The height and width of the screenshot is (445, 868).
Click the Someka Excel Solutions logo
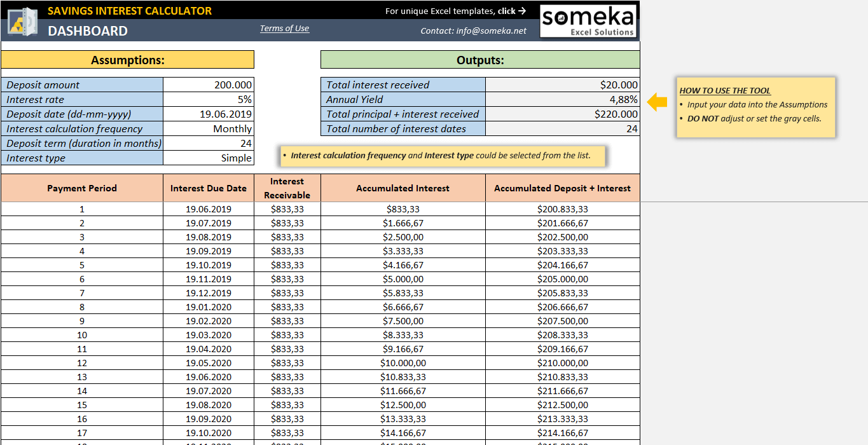(x=588, y=21)
